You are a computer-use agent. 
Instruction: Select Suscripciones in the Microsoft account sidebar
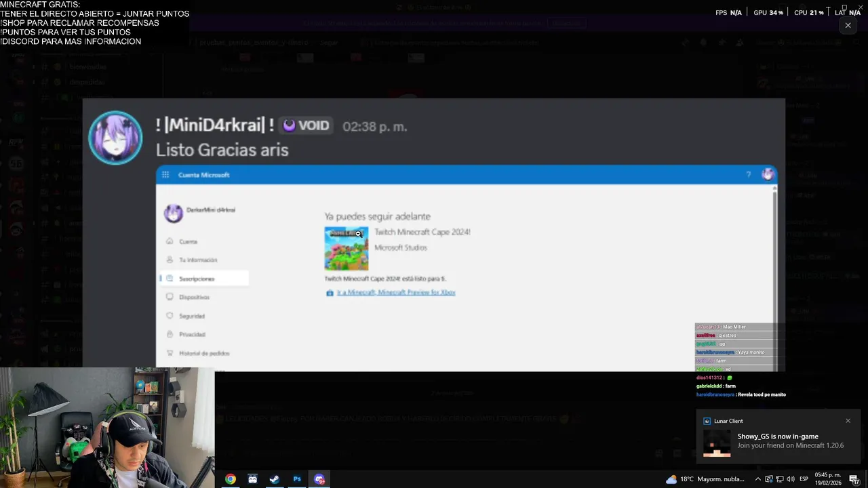coord(203,279)
